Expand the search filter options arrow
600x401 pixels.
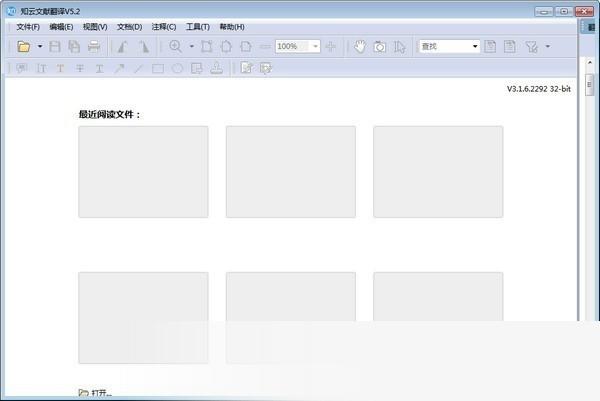pos(548,47)
